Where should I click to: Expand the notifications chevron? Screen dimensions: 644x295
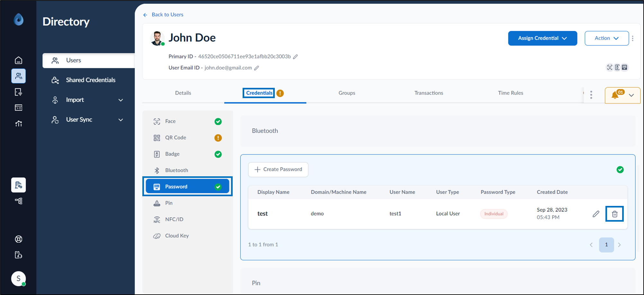point(631,95)
